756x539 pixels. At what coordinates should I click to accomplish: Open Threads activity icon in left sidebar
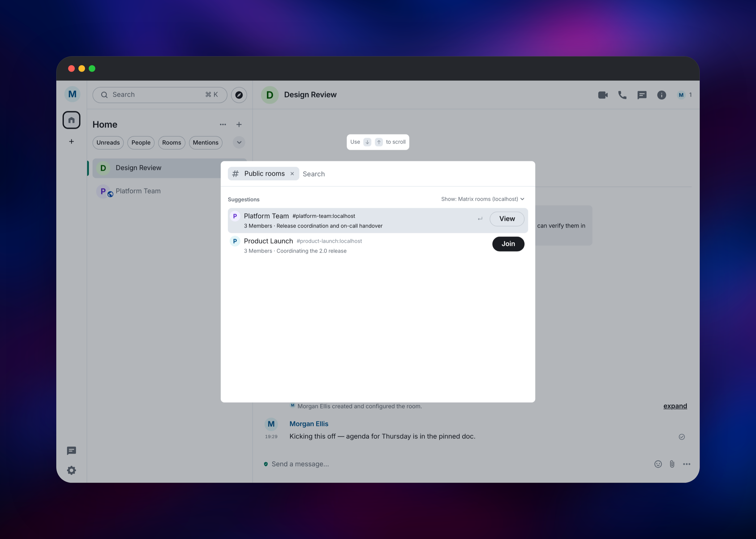pos(71,450)
